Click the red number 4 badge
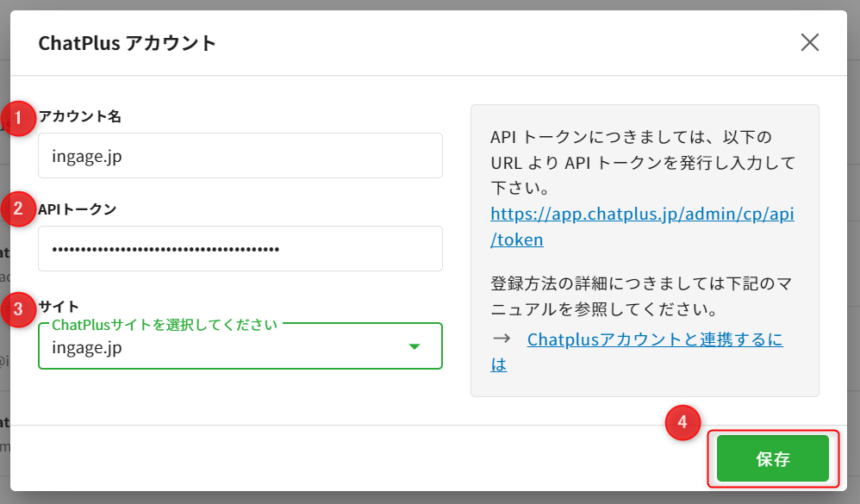 (682, 422)
